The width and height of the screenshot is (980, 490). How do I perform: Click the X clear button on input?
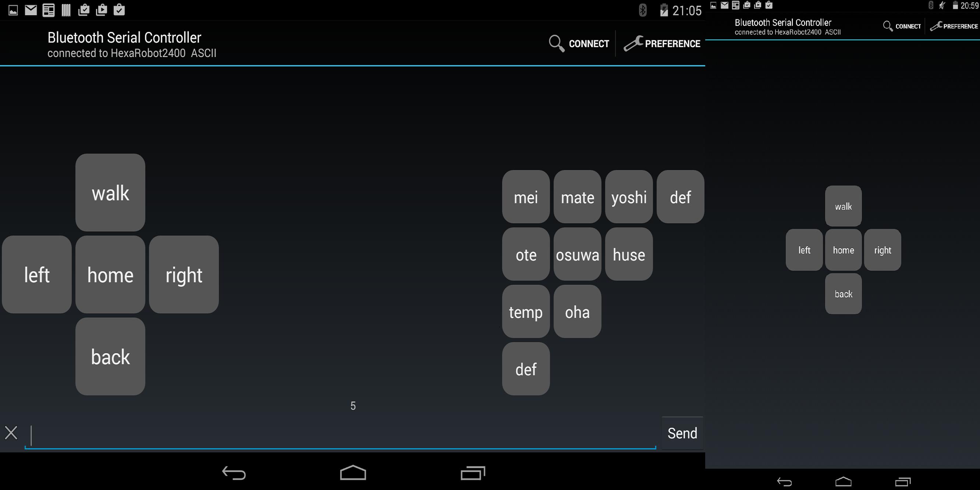(11, 433)
